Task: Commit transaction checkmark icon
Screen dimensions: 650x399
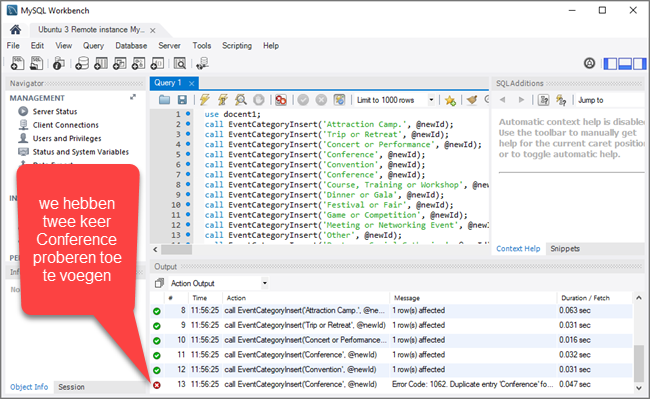Action: click(x=303, y=100)
